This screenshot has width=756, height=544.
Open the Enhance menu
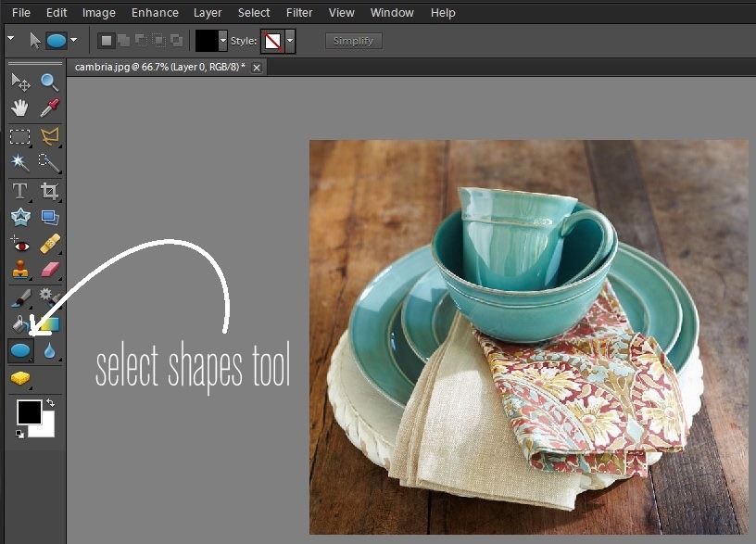(x=155, y=13)
